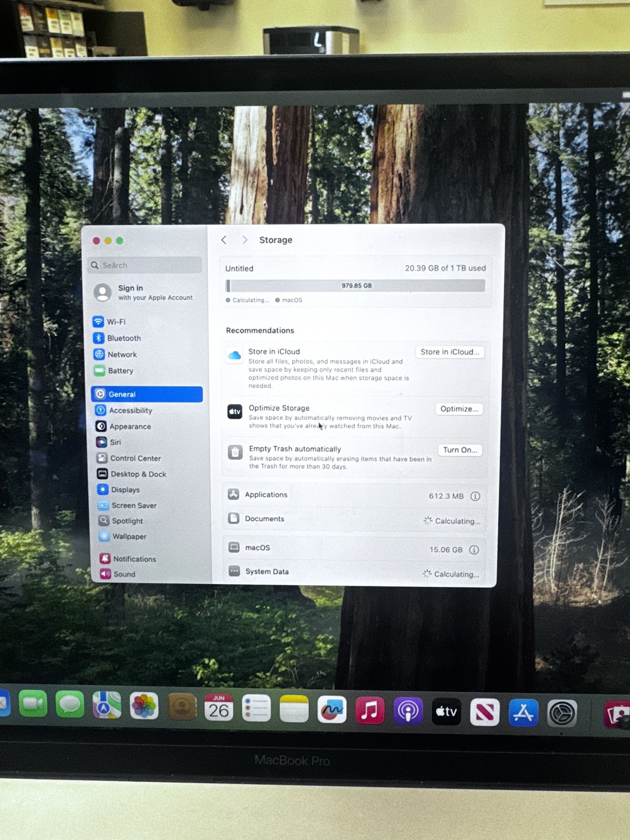This screenshot has width=630, height=840.
Task: Click the Apple TV icon beside Optimize Storage
Action: 235,412
